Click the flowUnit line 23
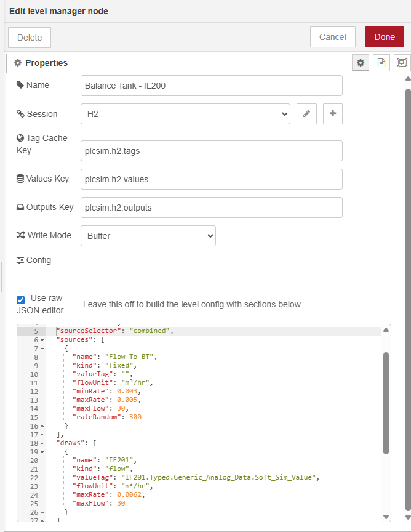411x532 pixels. [113, 486]
